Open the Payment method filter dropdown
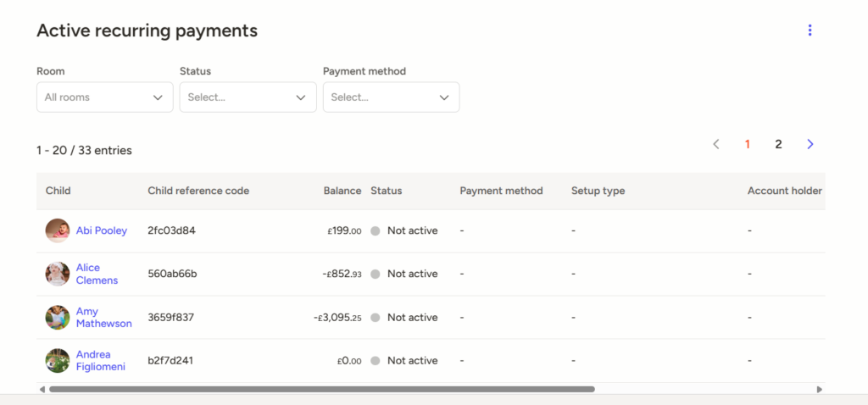Image resolution: width=868 pixels, height=405 pixels. click(392, 97)
